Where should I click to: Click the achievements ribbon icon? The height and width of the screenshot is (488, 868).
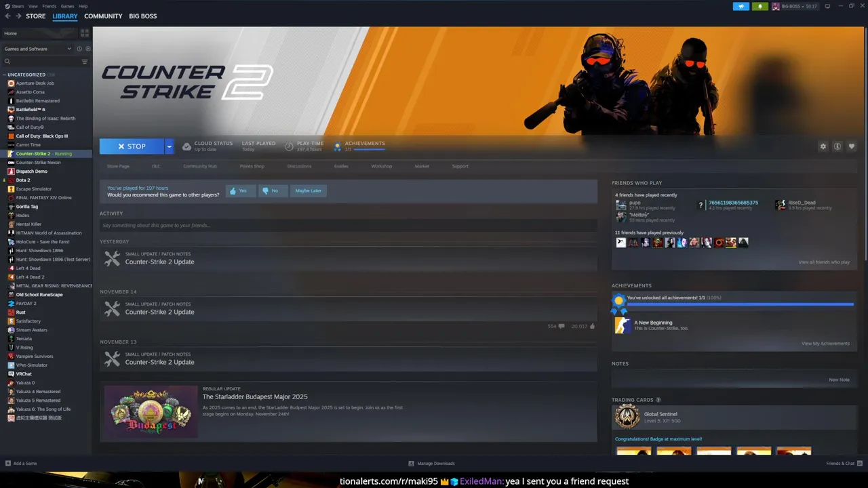(x=338, y=146)
